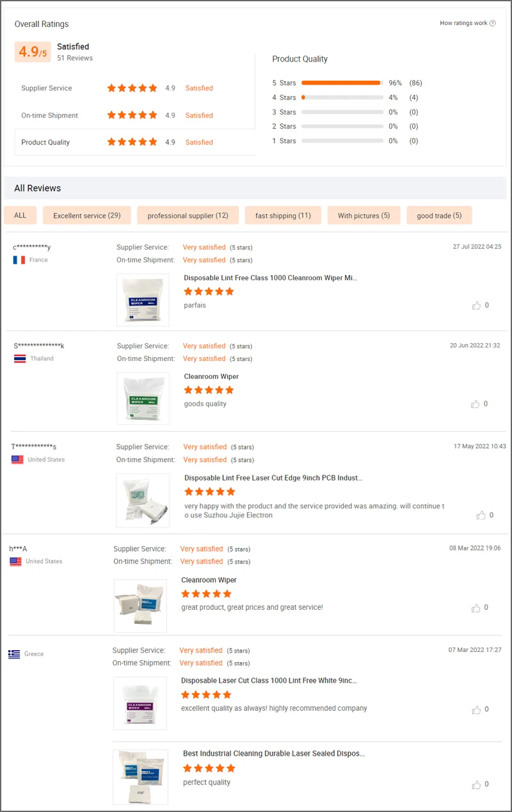Open Best Industrial Cleaning Durable Laser Sealed product
This screenshot has height=812, width=512.
[x=274, y=754]
